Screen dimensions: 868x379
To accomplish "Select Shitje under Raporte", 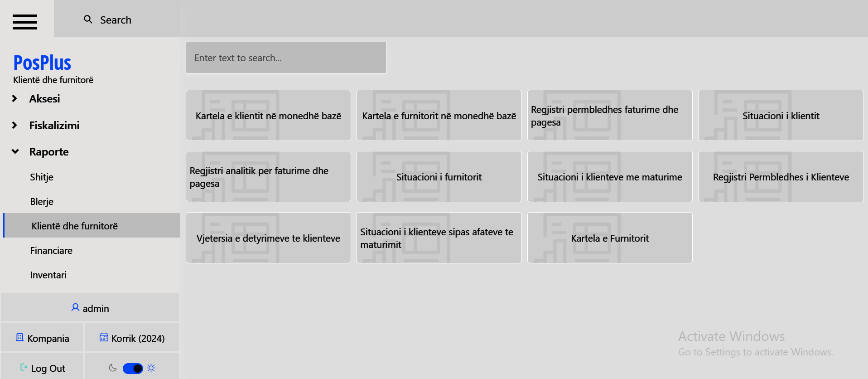I will tap(42, 177).
